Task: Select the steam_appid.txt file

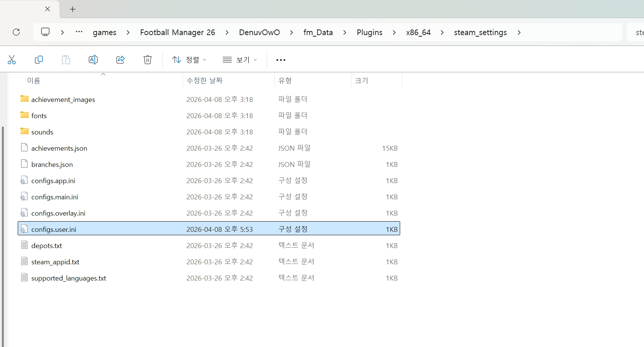Action: pos(55,262)
